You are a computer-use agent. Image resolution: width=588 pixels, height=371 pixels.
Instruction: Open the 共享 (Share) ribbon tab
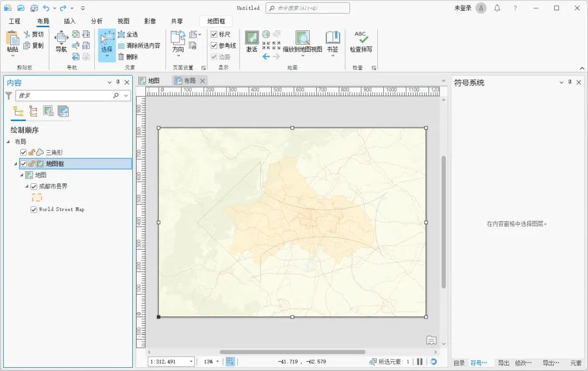177,21
